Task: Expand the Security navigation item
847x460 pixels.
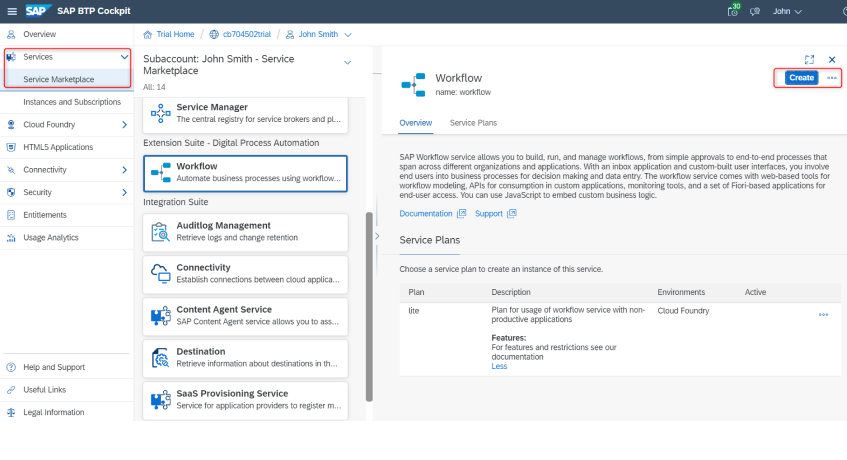Action: (124, 192)
